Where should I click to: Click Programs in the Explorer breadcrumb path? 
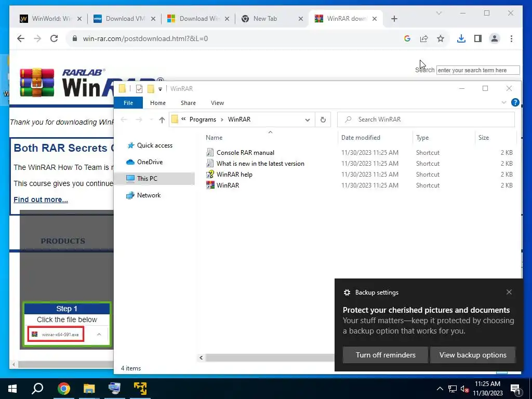[x=203, y=119]
